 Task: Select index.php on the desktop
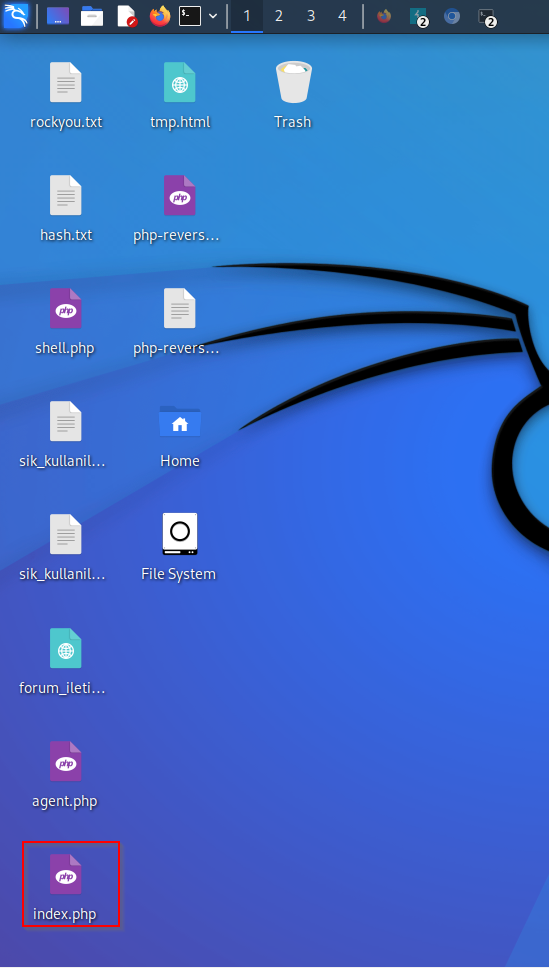tap(65, 888)
